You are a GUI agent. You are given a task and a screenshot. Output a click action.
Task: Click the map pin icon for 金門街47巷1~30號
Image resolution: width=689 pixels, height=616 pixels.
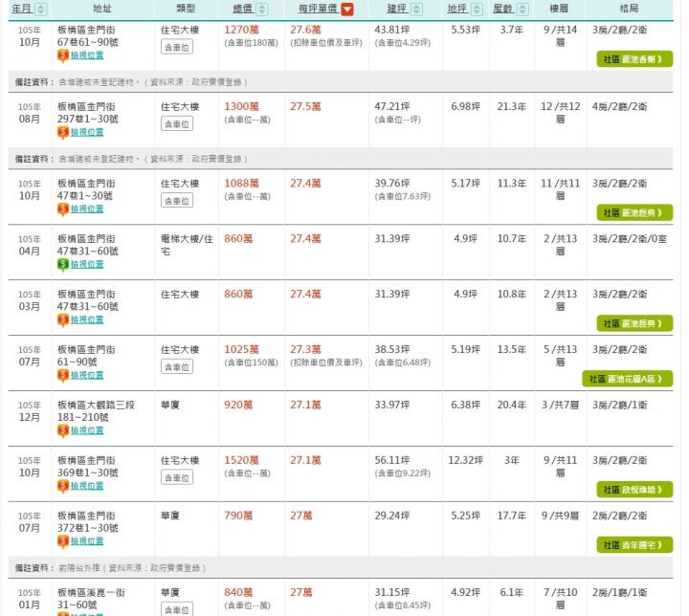tap(63, 209)
